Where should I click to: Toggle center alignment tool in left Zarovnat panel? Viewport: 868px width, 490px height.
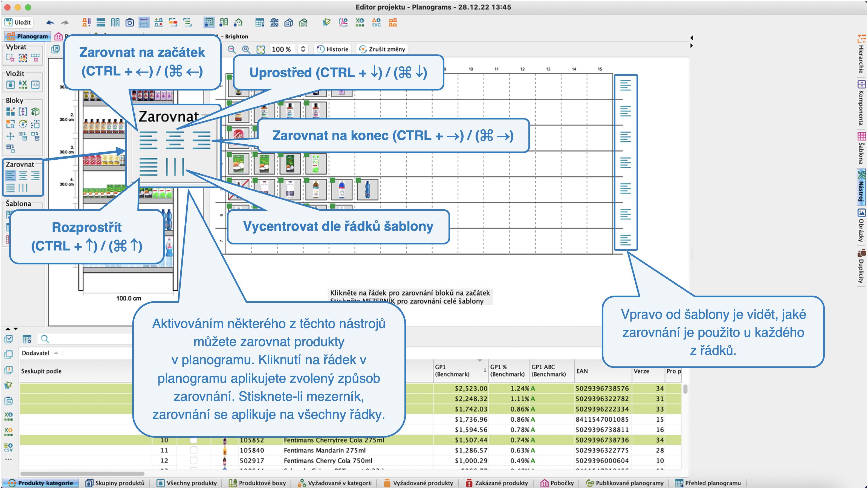click(x=23, y=176)
